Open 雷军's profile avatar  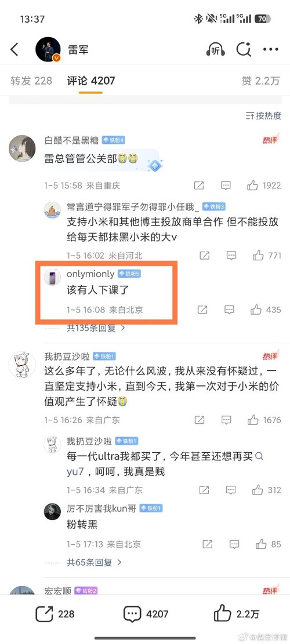coord(48,50)
